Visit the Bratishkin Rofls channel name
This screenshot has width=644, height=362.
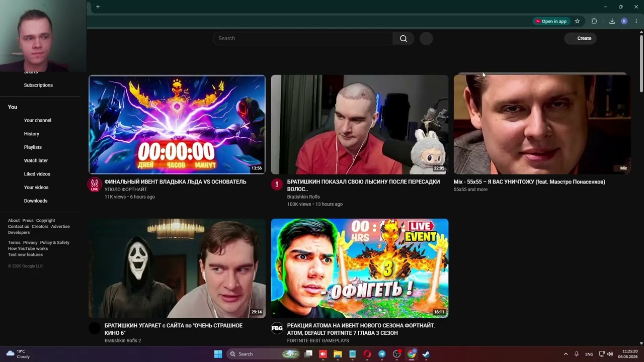pos(303,197)
